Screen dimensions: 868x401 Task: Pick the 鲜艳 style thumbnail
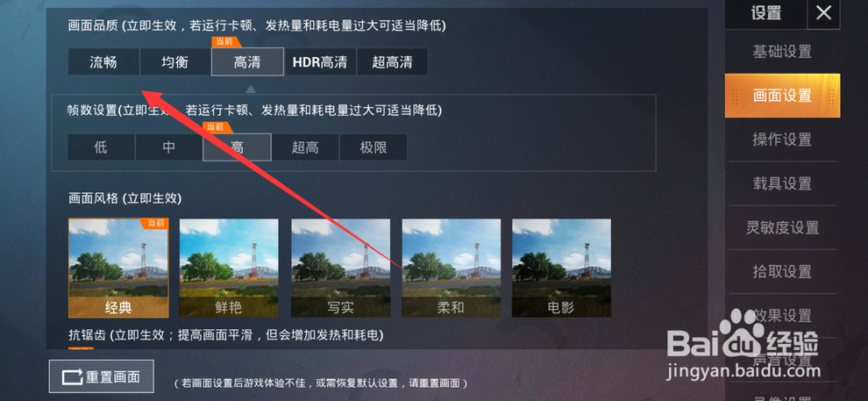pos(229,269)
